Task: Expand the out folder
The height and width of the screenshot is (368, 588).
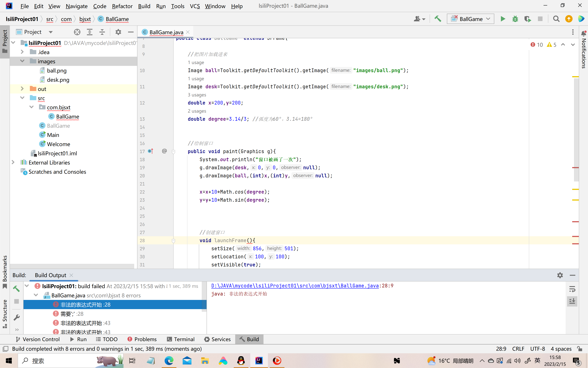Action: 22,89
